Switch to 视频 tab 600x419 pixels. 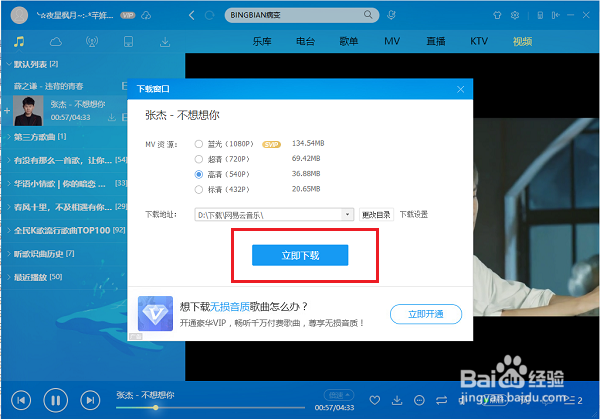[522, 41]
